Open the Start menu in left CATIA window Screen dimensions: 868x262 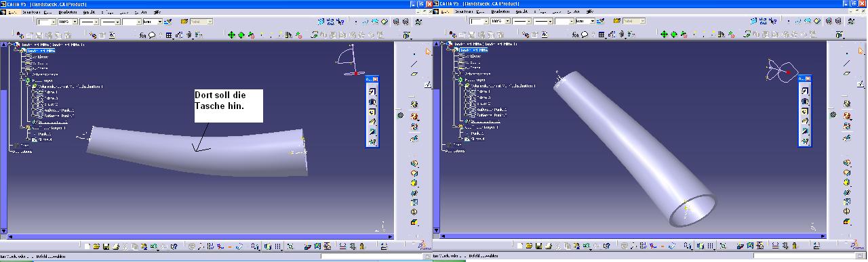pos(12,12)
